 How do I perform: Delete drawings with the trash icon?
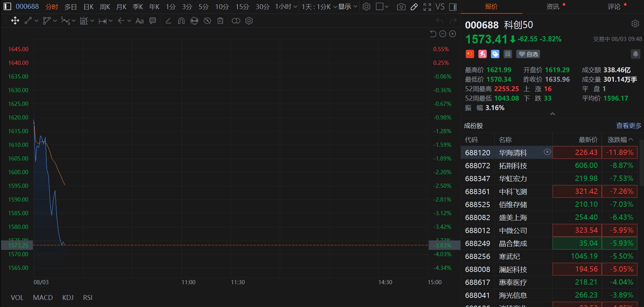220,21
